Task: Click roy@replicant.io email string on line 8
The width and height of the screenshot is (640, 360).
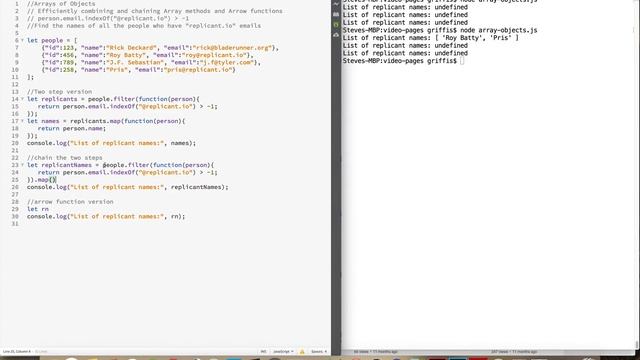Action: (x=214, y=55)
